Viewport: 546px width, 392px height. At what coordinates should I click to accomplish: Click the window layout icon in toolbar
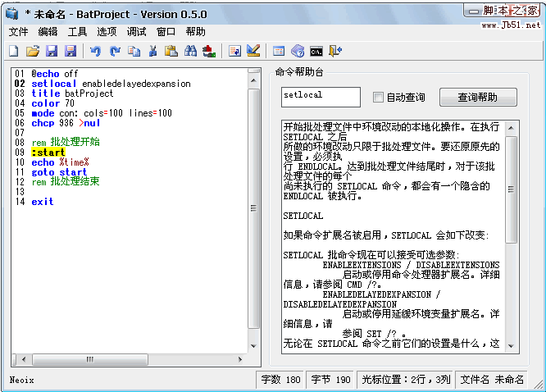279,51
